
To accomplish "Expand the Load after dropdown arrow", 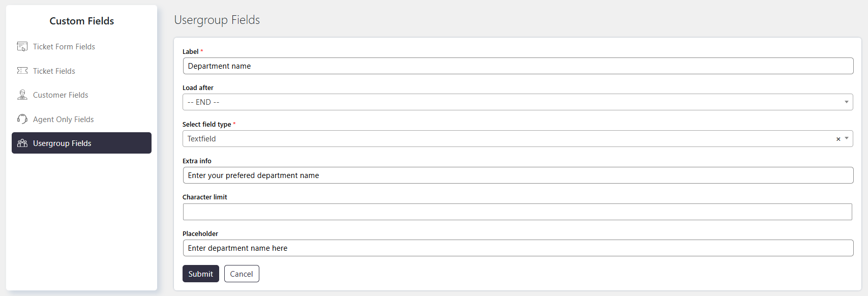I will coord(847,102).
